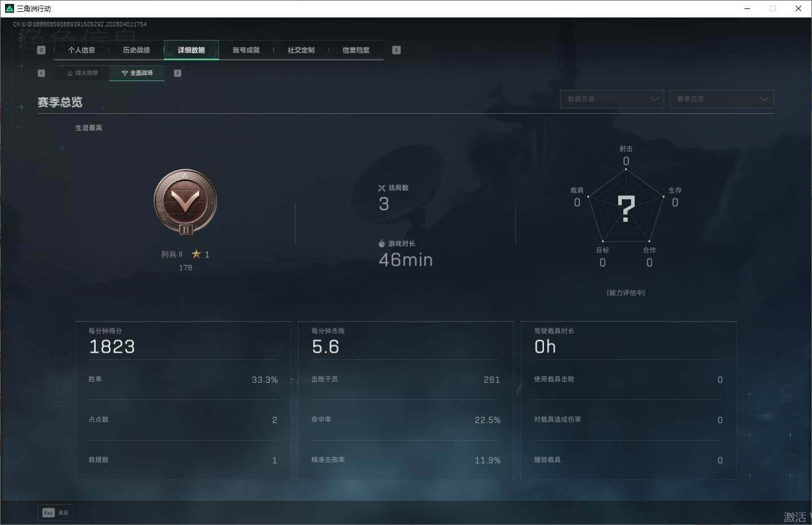812x525 pixels.
Task: Click the 战局数 label
Action: 399,188
